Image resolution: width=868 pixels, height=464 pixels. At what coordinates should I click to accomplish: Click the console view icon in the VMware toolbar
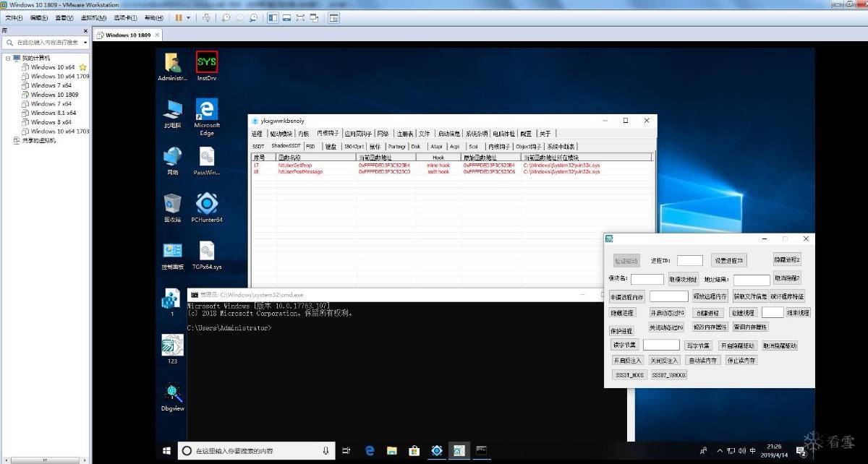click(334, 17)
